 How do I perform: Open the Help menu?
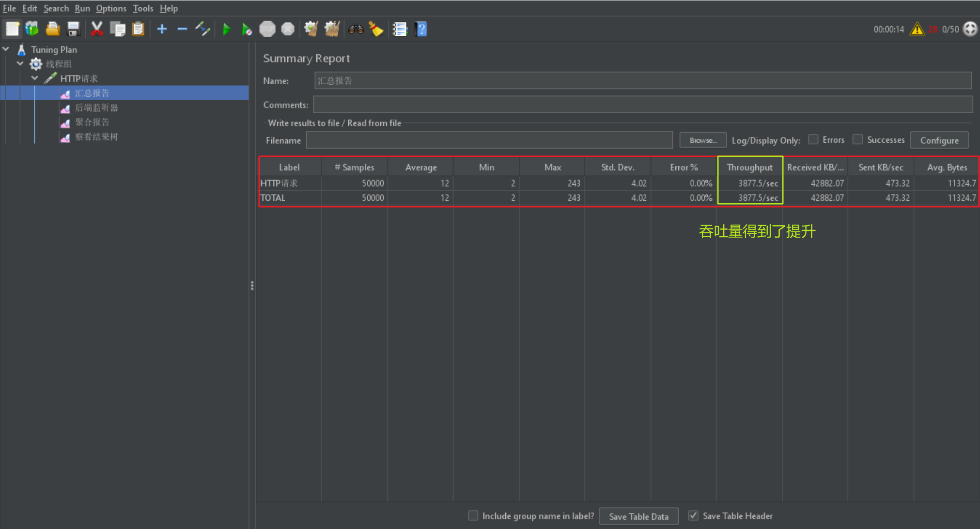[169, 8]
